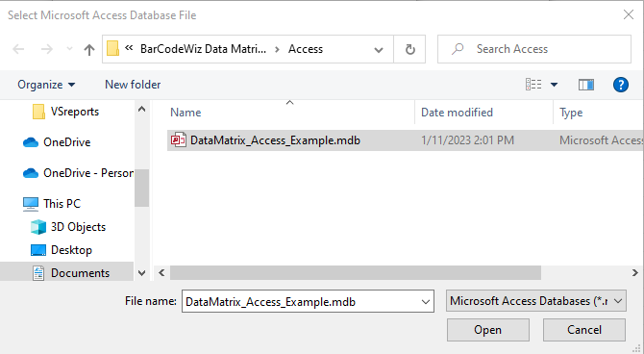Focus the Search Access field
The width and height of the screenshot is (644, 354).
[x=534, y=49]
